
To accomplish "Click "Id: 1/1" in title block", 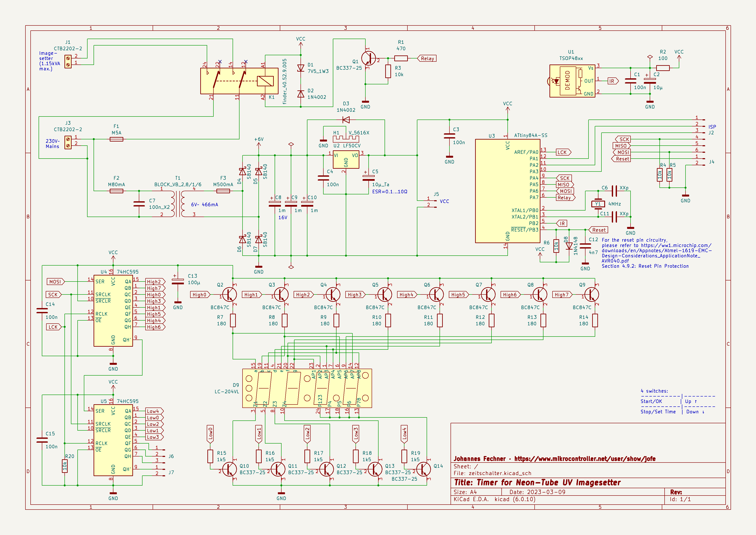I will click(680, 499).
